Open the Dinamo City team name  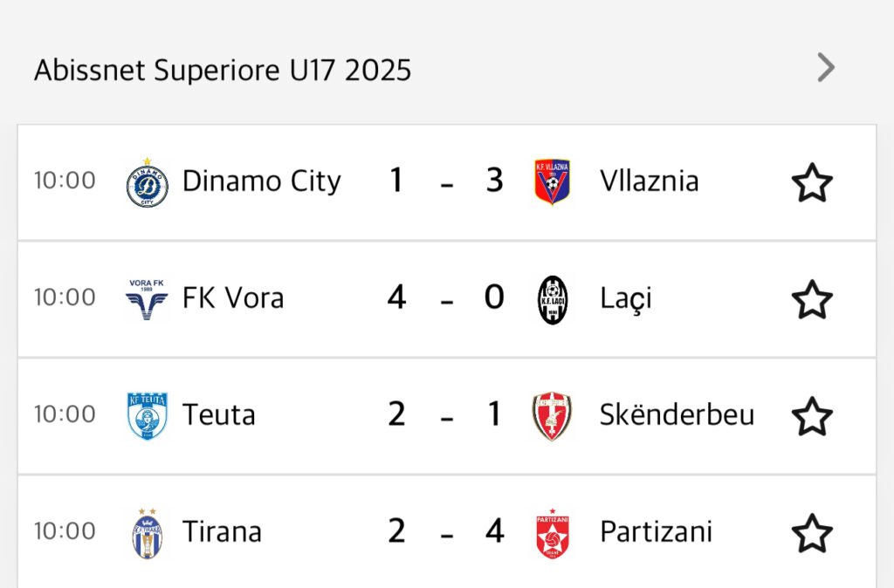(x=261, y=181)
